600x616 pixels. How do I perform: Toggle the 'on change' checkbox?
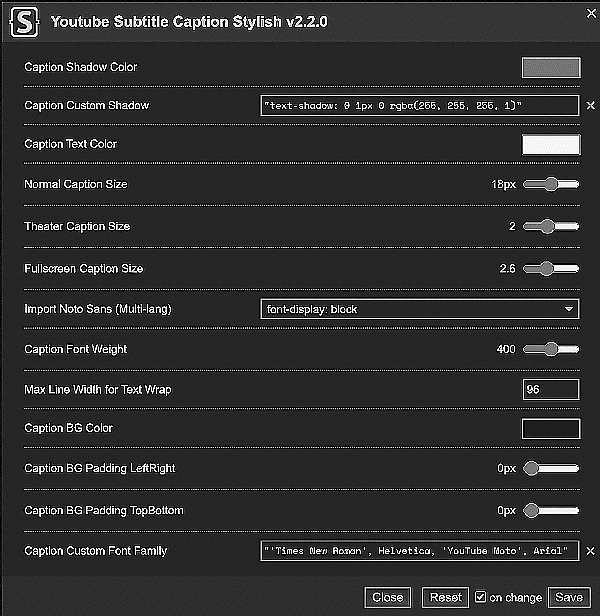(x=480, y=597)
